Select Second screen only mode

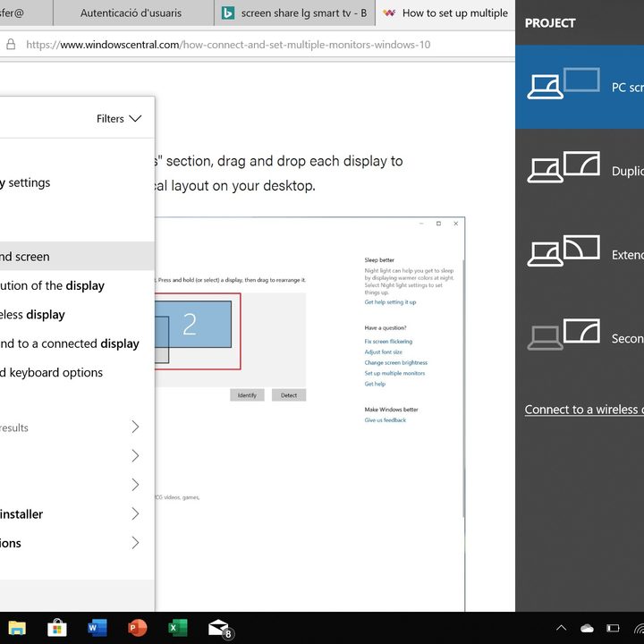[580, 337]
